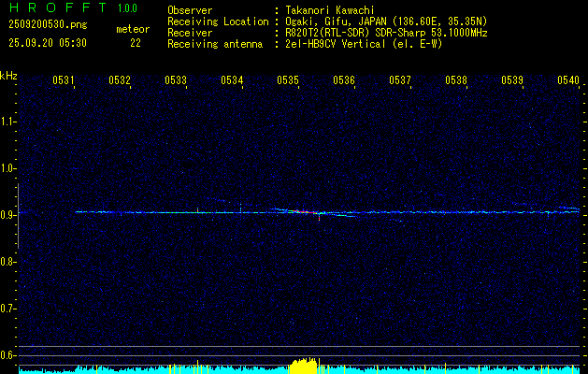Select the 0537 time marker

[400, 80]
